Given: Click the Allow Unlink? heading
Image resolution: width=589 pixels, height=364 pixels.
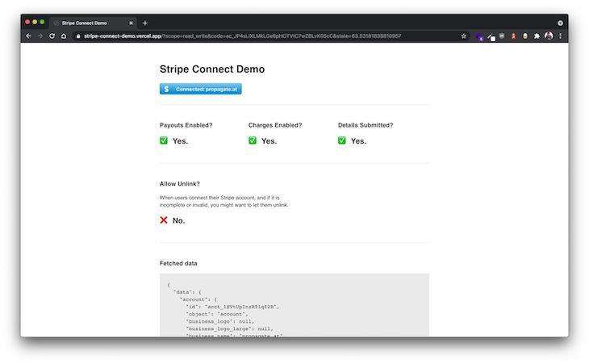Looking at the screenshot, I should click(x=180, y=184).
